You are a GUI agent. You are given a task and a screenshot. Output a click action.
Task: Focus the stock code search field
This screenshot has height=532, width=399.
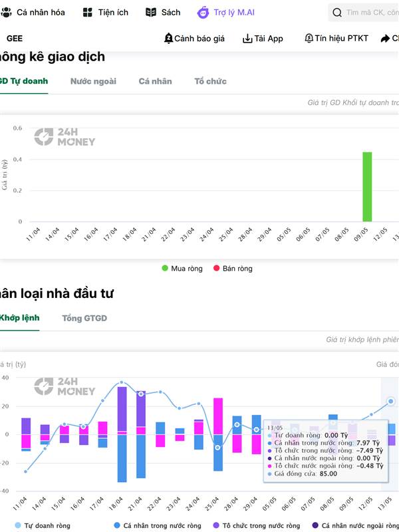point(364,13)
